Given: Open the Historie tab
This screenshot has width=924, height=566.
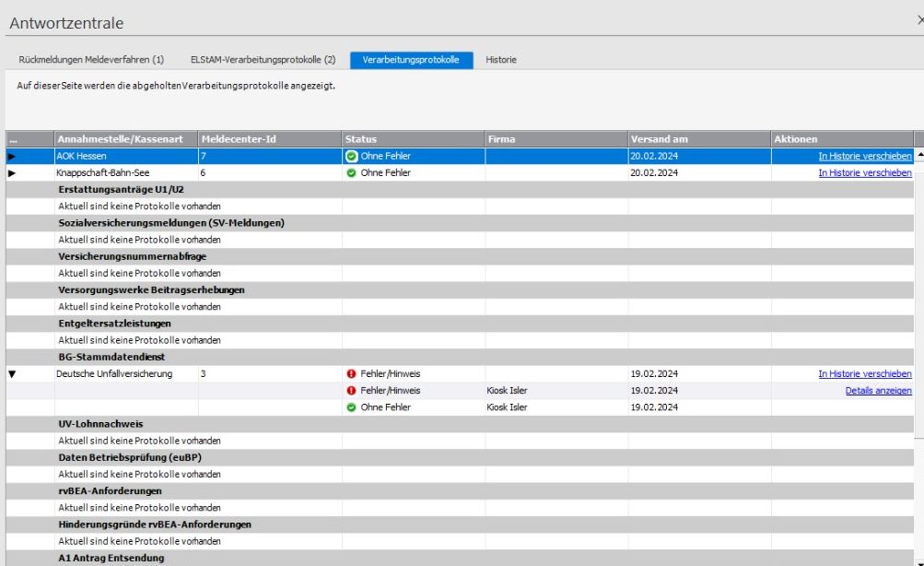Looking at the screenshot, I should click(x=501, y=60).
